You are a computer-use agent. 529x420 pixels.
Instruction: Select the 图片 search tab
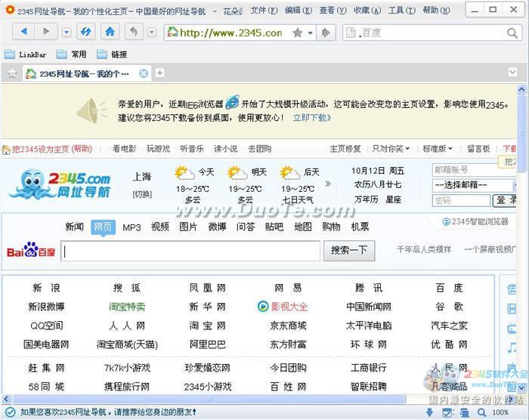[x=188, y=227]
